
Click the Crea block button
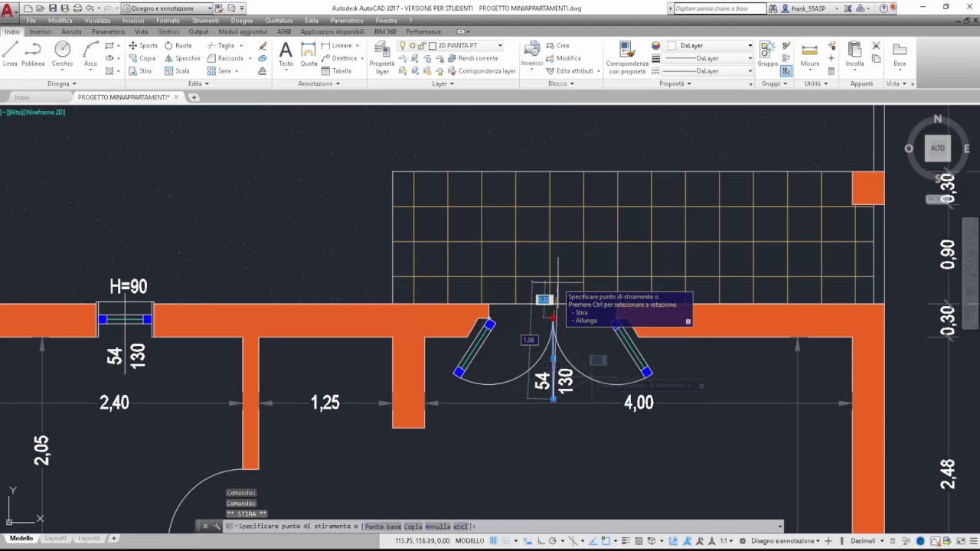[x=558, y=45]
